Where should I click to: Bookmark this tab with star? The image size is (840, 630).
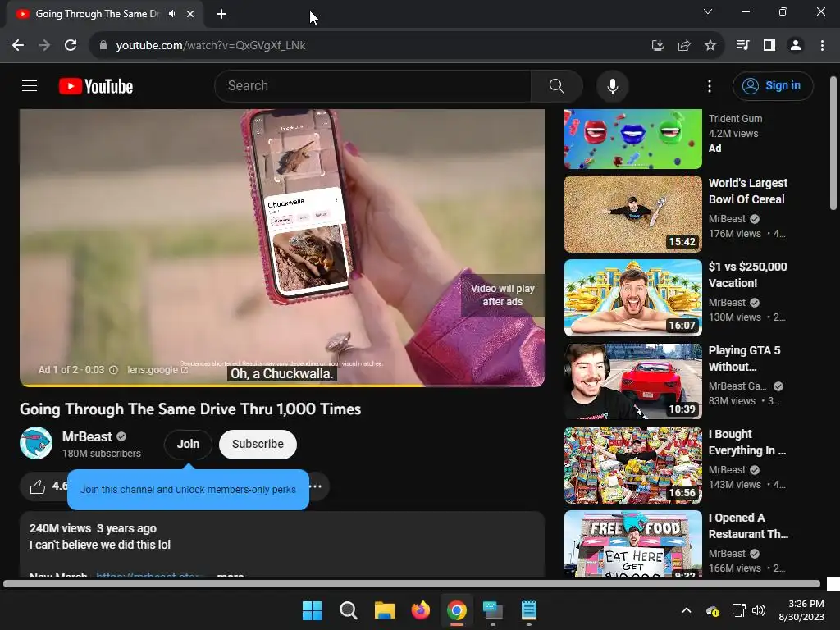(710, 46)
